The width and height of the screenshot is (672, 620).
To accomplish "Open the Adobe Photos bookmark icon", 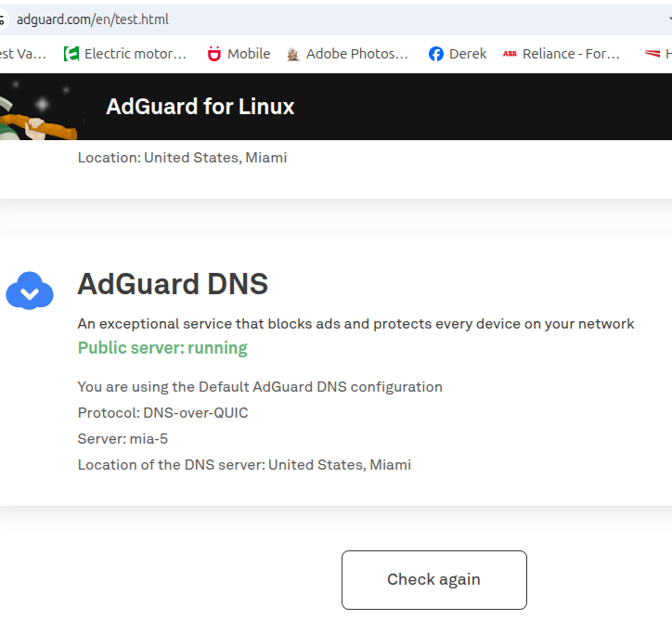I will click(x=293, y=54).
